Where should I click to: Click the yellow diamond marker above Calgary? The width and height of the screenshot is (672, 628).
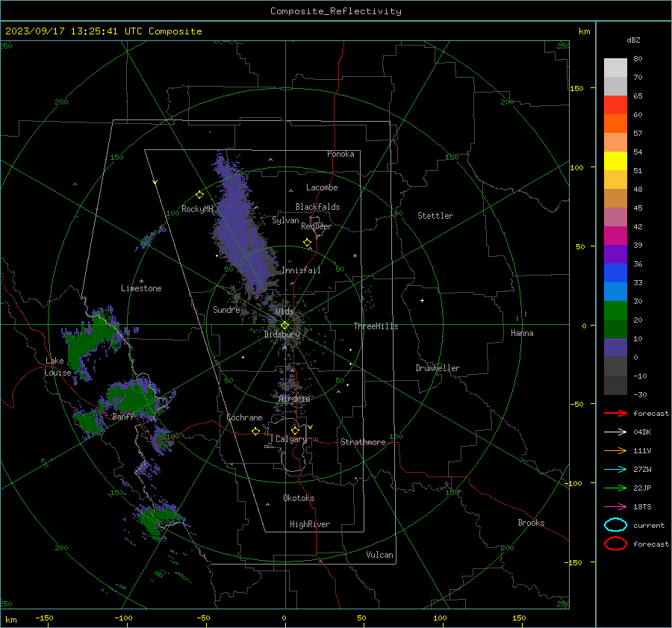pos(295,430)
